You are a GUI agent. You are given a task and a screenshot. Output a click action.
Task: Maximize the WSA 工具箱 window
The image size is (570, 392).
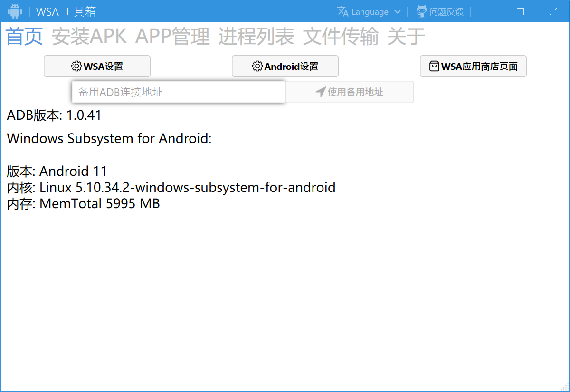(520, 11)
